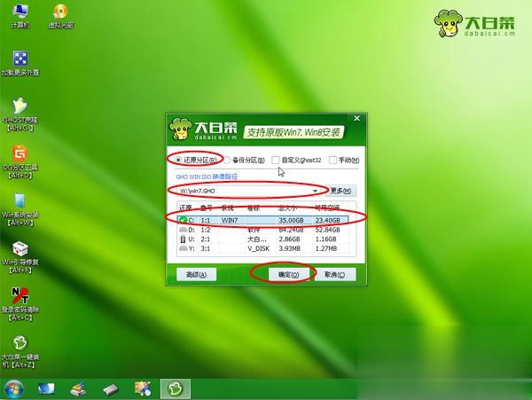Viewport: 532px width, 400px height.
Task: Open the 虚拟光驱 desktop icon
Action: [x=60, y=16]
